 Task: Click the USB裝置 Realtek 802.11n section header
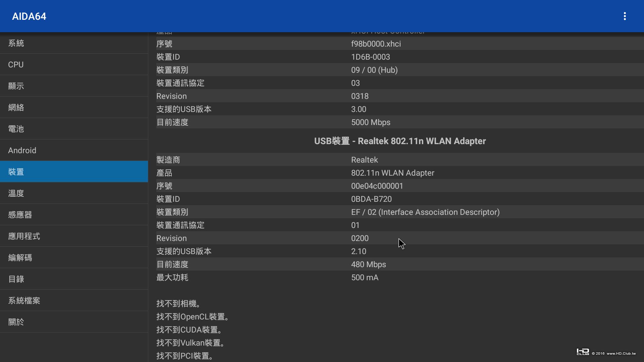pyautogui.click(x=400, y=141)
